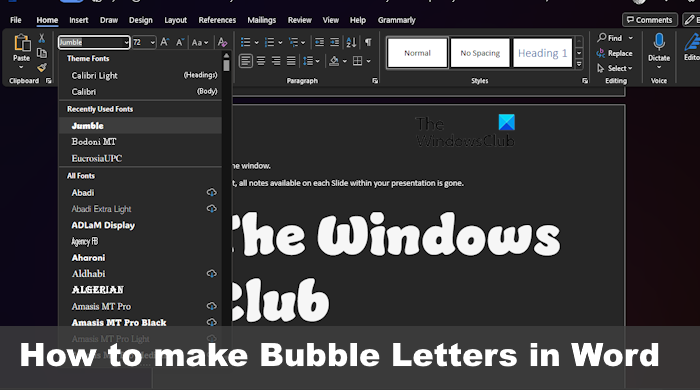Increase paragraph indent
700x390 pixels.
[334, 42]
